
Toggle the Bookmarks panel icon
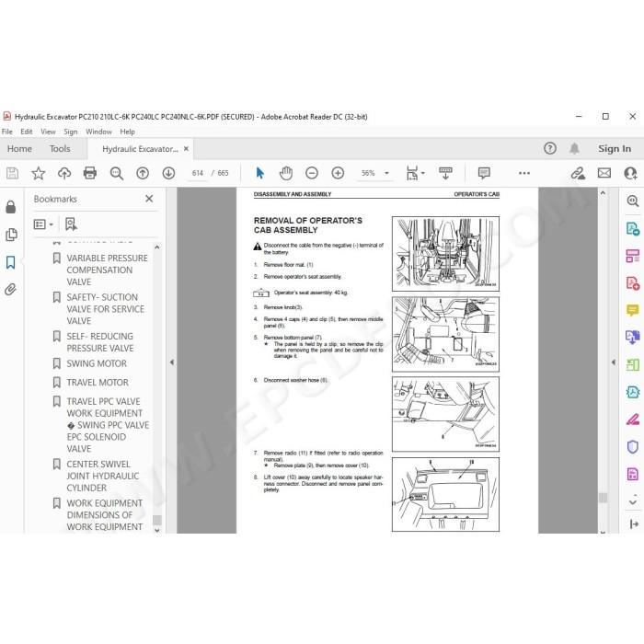11,262
